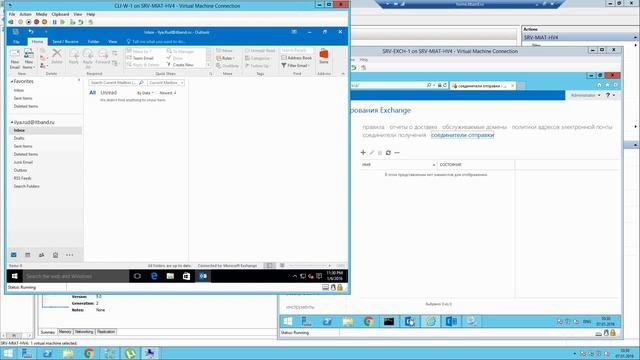Open Chrome from host taskbar
This screenshot has width=640, height=360.
[89, 353]
